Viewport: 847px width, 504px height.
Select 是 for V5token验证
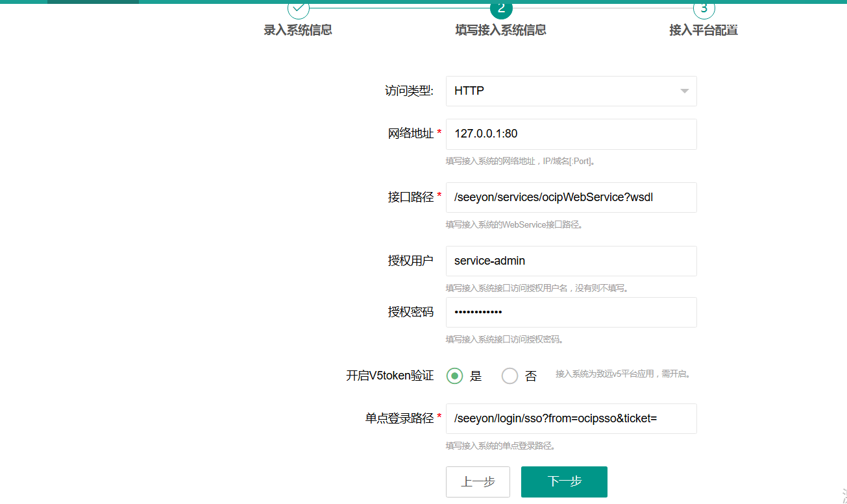455,376
